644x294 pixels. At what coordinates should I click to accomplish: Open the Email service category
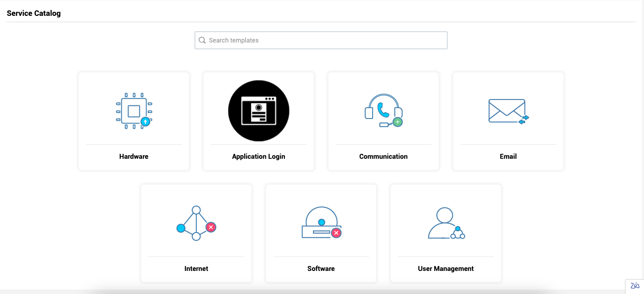tap(508, 121)
